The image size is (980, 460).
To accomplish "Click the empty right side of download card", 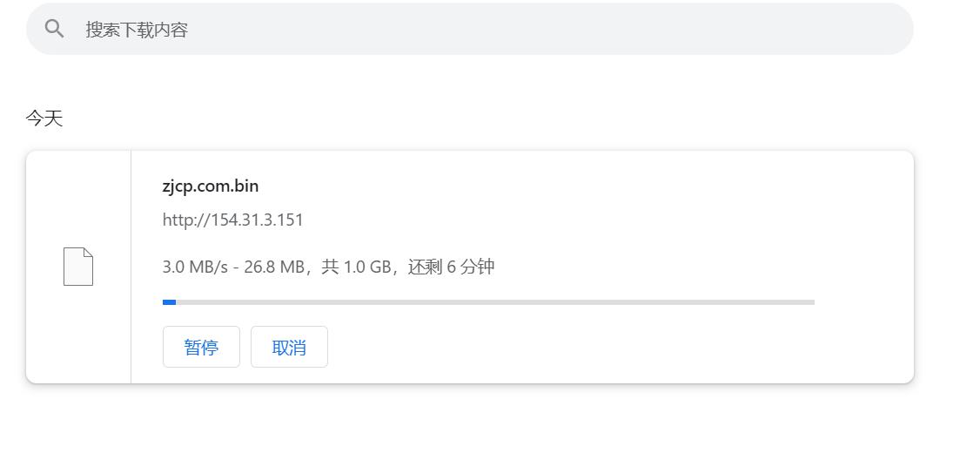I will 862,261.
